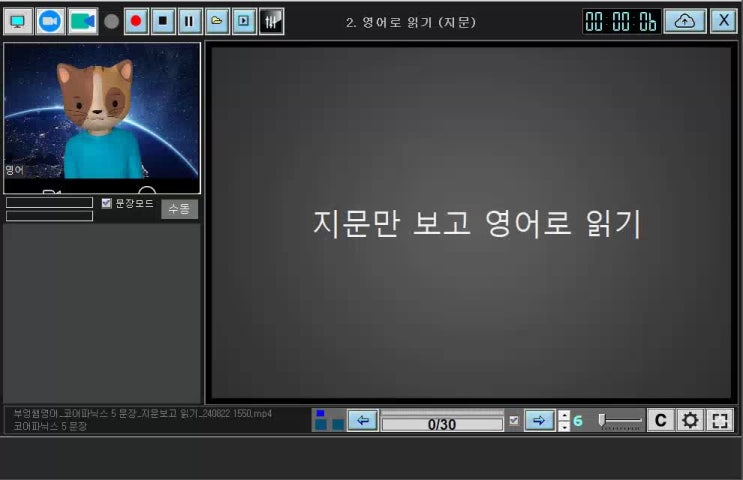Decrease the number with the down stepper
The image size is (743, 480).
click(x=564, y=426)
